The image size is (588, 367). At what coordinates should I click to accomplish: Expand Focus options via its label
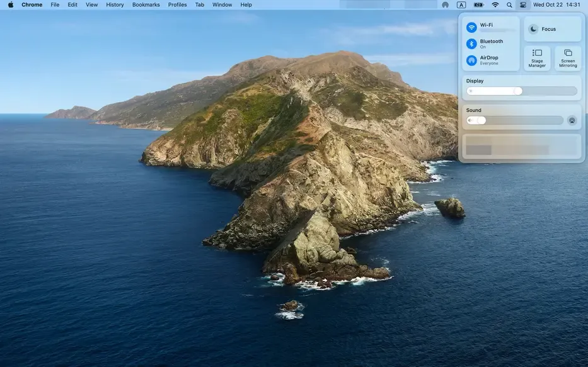pyautogui.click(x=549, y=29)
